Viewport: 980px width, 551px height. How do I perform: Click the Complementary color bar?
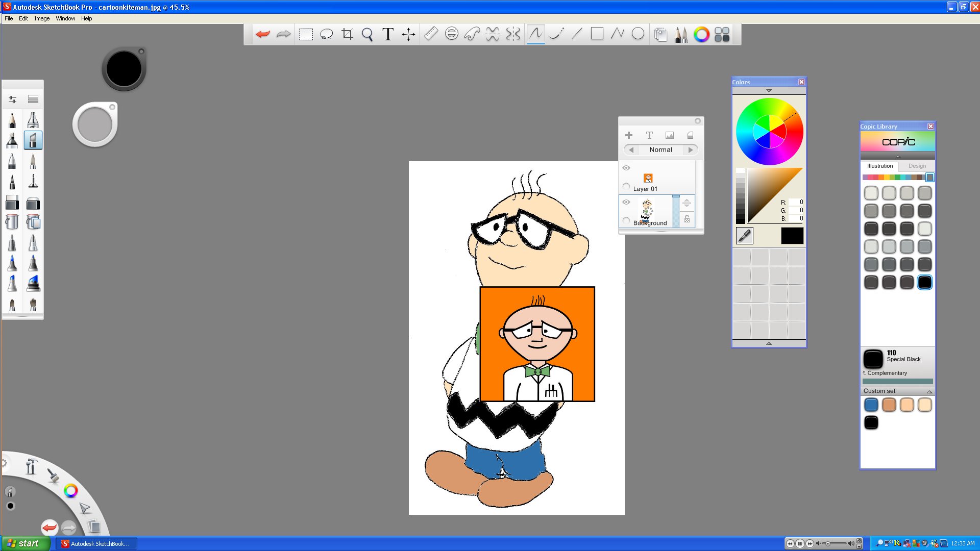point(897,382)
